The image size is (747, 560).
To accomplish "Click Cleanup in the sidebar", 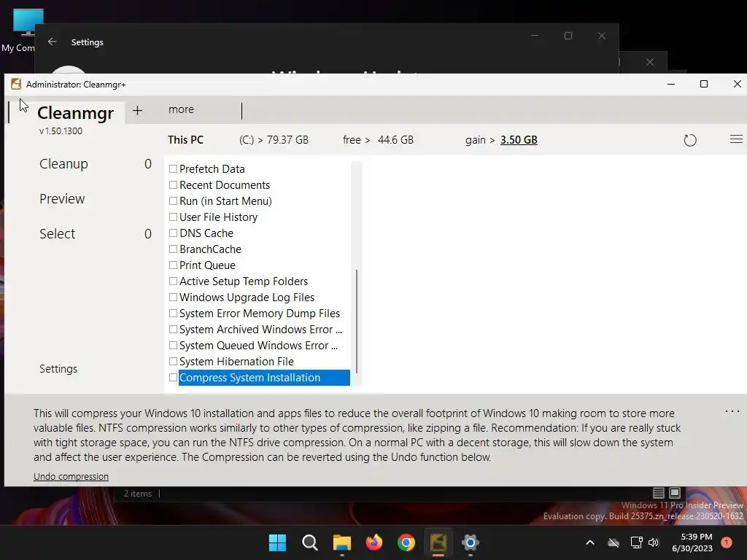I will 64,164.
